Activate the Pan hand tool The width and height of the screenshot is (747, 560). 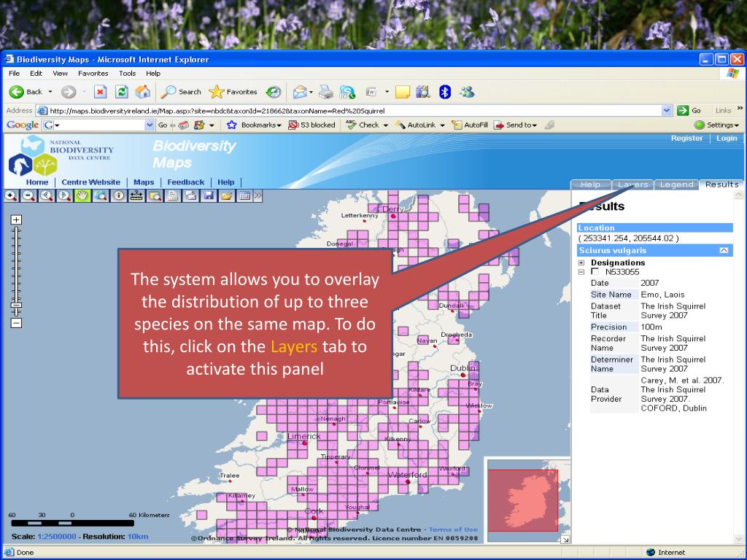click(82, 195)
